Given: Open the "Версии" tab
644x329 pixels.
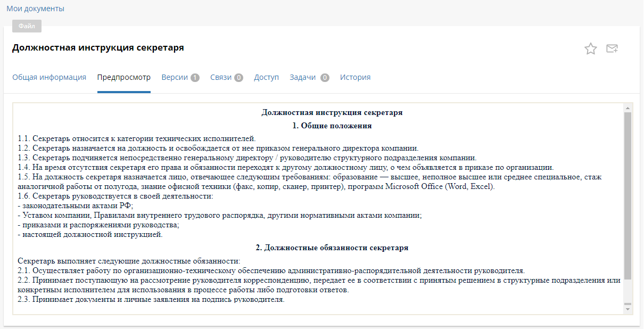Looking at the screenshot, I should (x=176, y=77).
